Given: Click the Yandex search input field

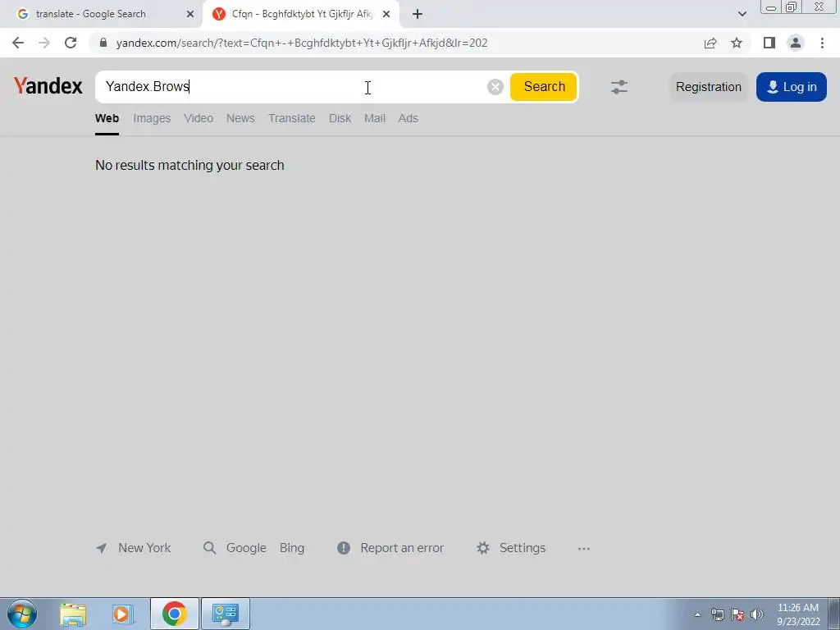Looking at the screenshot, I should click(x=292, y=87).
